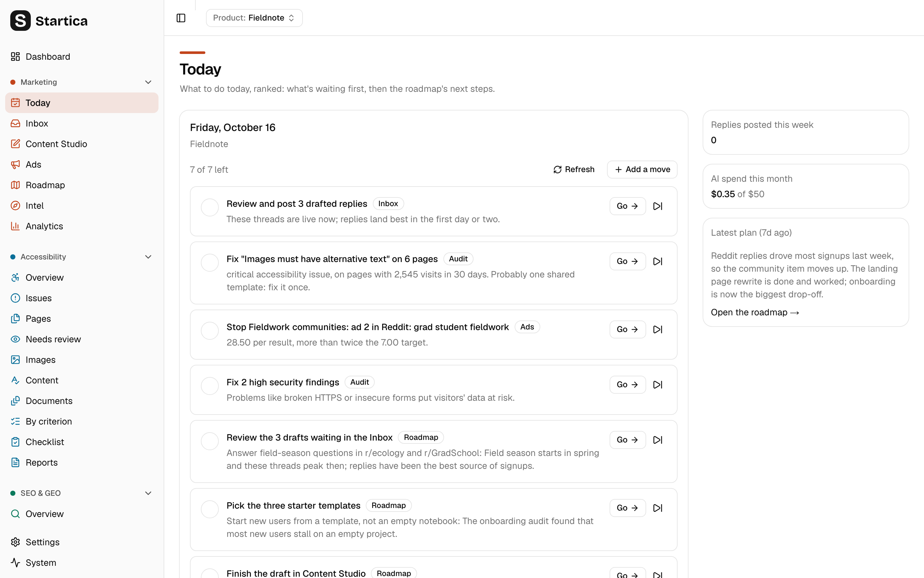The image size is (924, 578).
Task: Open the Dashboard page
Action: click(82, 57)
